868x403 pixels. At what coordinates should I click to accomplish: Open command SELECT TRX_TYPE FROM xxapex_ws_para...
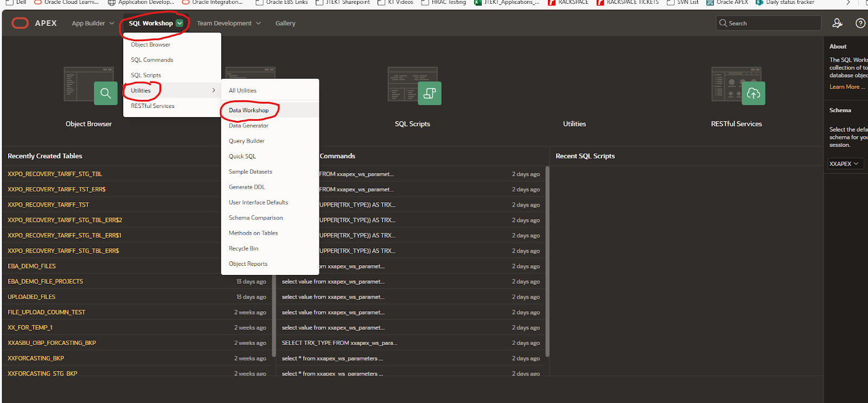(x=340, y=343)
